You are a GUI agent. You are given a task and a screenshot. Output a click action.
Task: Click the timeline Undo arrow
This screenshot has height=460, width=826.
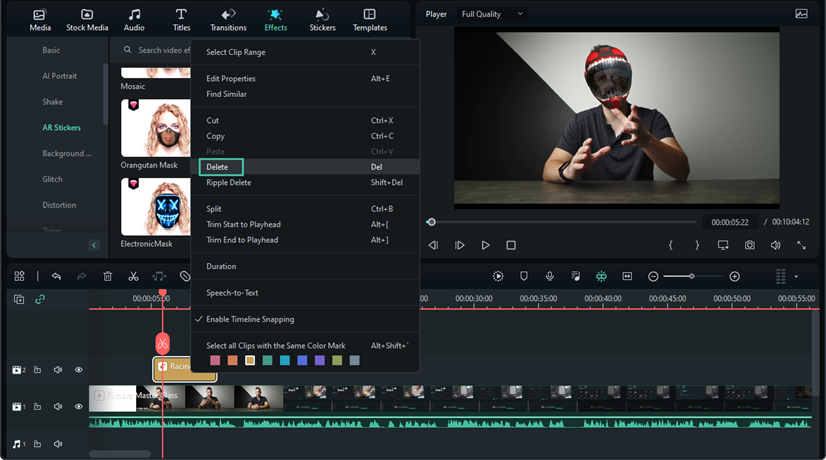[x=56, y=276]
